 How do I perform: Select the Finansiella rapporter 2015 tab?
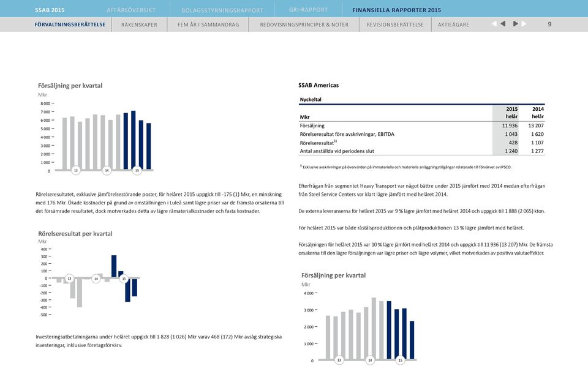click(x=396, y=10)
